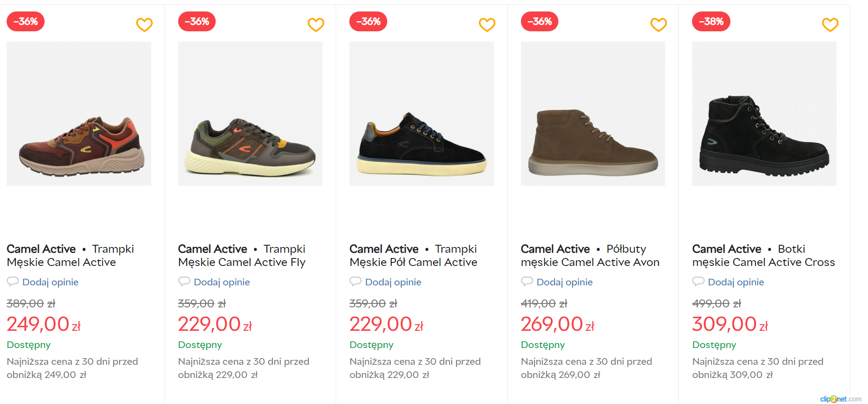Open the brown Avon half-boot picture
The height and width of the screenshot is (404, 868).
(593, 114)
